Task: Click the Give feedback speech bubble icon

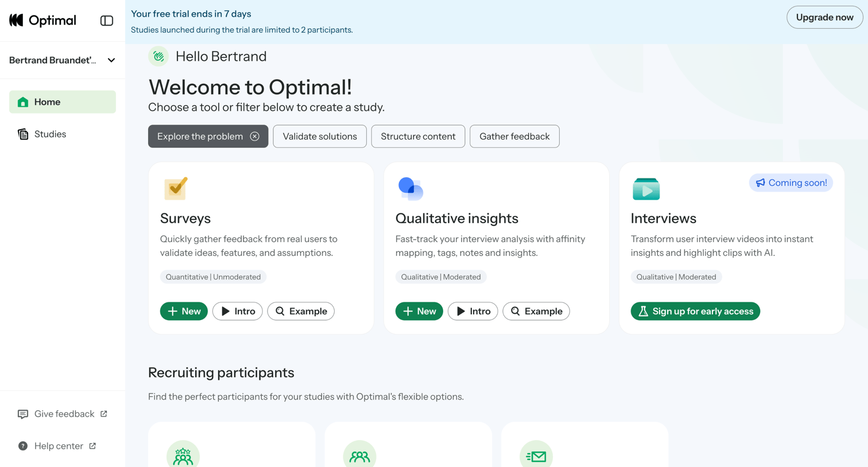Action: click(x=23, y=414)
